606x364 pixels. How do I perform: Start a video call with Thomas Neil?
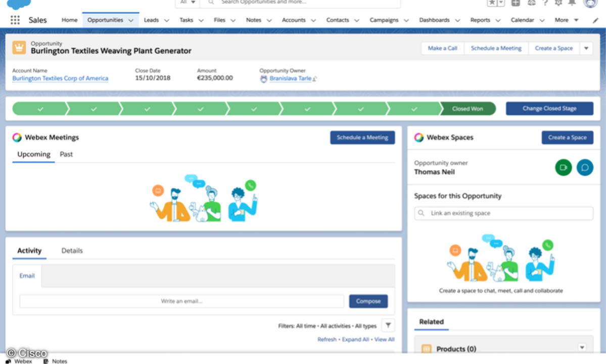tap(563, 167)
